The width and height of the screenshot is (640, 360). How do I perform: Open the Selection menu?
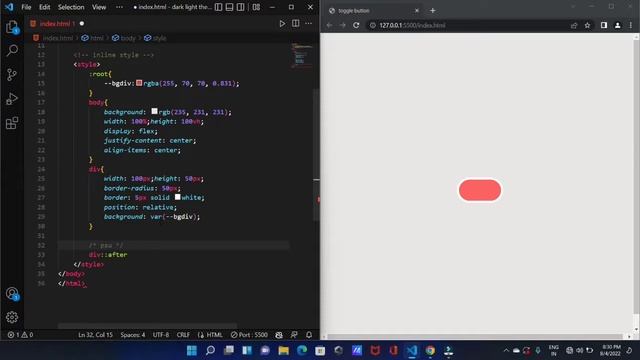pos(71,7)
